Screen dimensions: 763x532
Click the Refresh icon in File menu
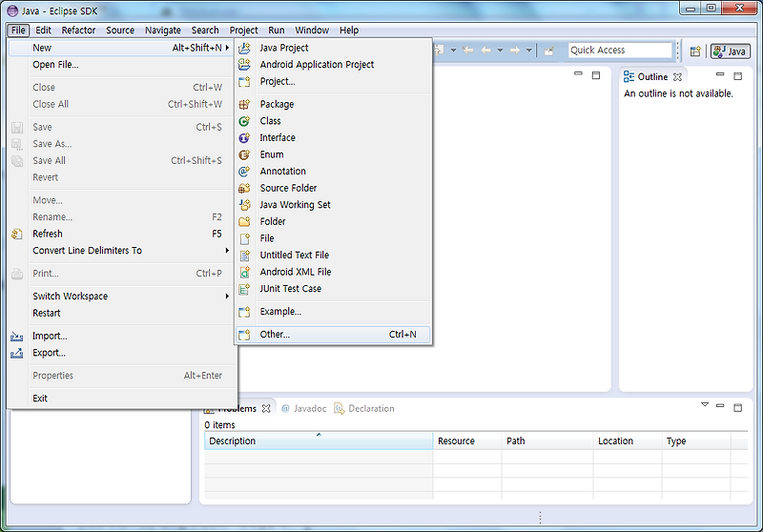pos(17,234)
